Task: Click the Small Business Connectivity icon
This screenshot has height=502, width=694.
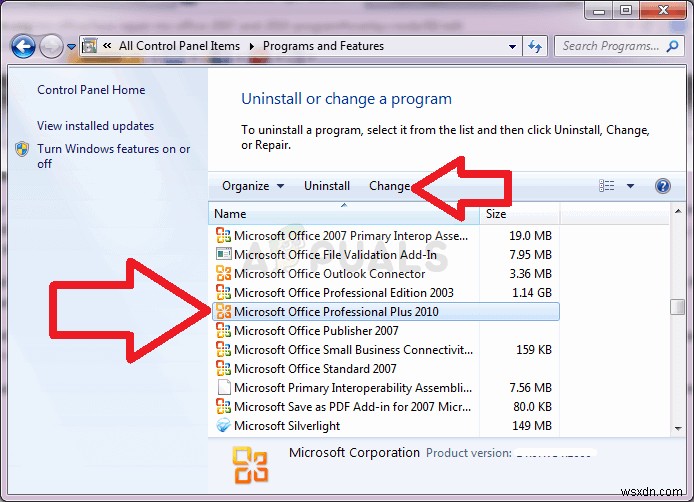Action: [224, 349]
